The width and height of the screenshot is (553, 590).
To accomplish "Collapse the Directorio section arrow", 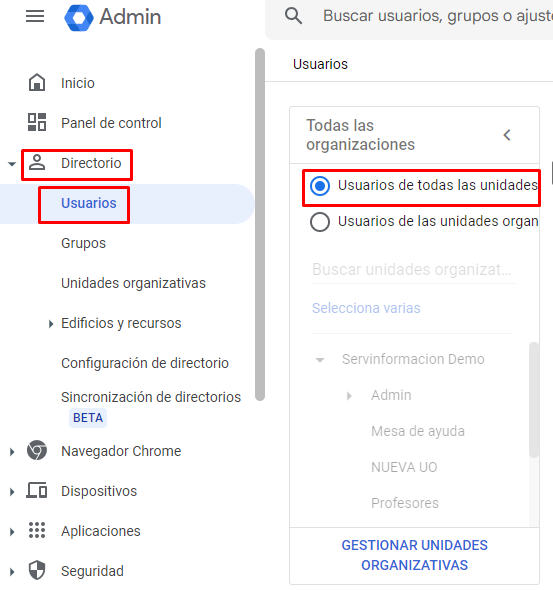I will tap(12, 164).
